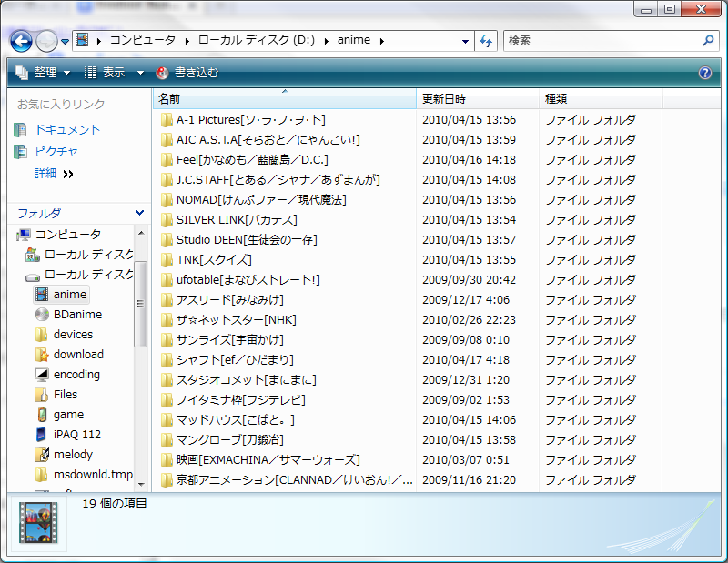The image size is (728, 563).
Task: Click the folder tree scrollbar thumb
Action: coord(141,304)
